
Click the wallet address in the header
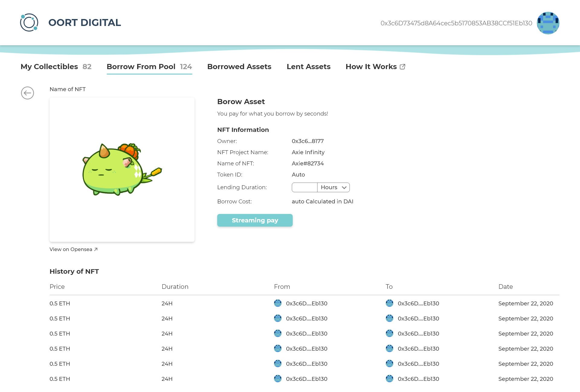[x=456, y=23]
